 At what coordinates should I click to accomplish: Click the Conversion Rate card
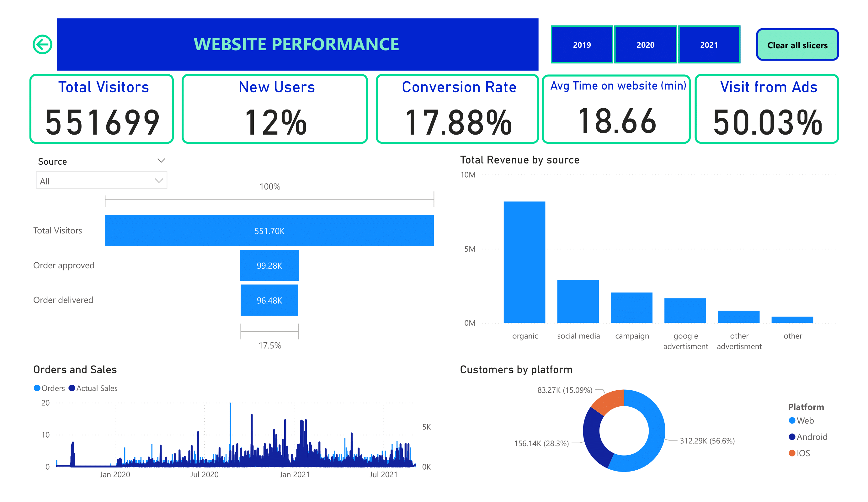click(457, 109)
